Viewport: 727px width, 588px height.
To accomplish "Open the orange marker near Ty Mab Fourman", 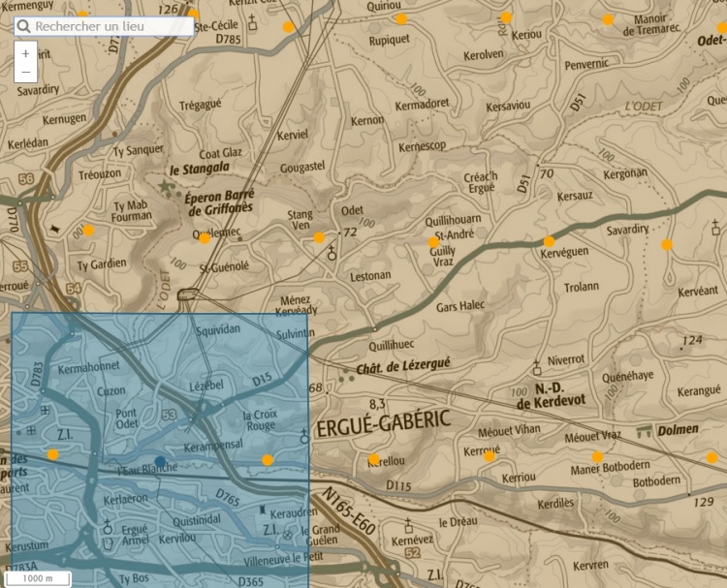I will pos(88,231).
